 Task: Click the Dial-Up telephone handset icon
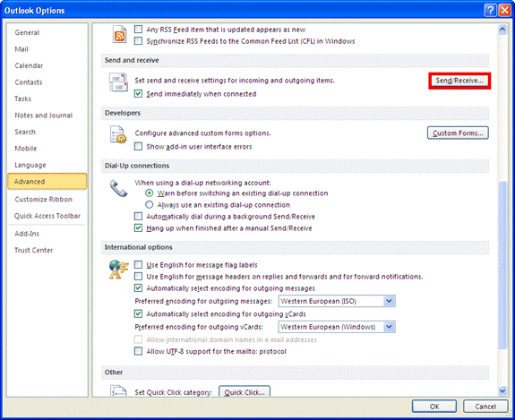pyautogui.click(x=118, y=188)
